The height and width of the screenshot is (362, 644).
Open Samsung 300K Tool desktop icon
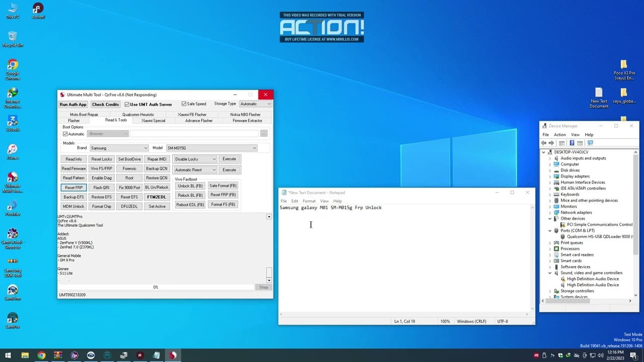click(13, 267)
